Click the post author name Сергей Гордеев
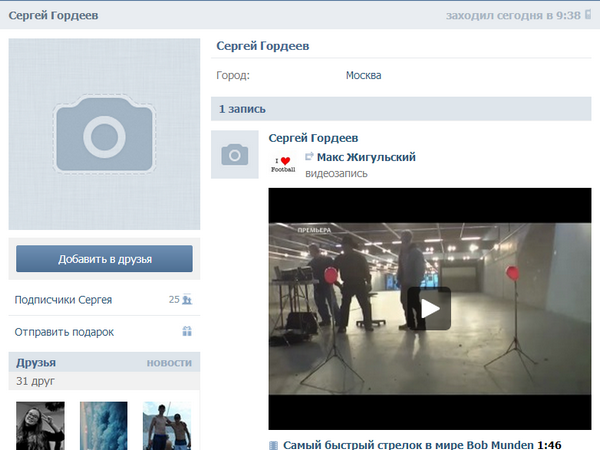This screenshot has width=600, height=450. (314, 137)
